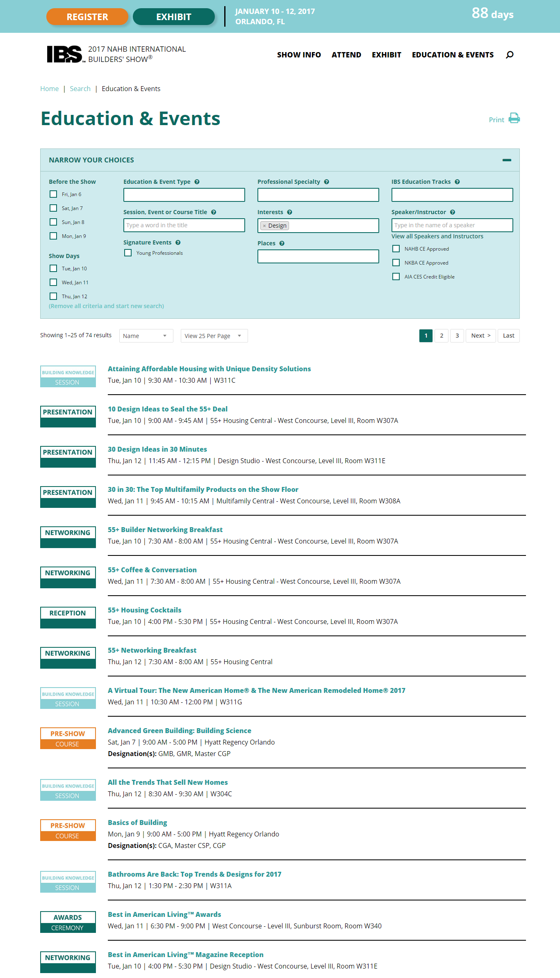
Task: Open the Name sort dropdown
Action: pos(146,336)
